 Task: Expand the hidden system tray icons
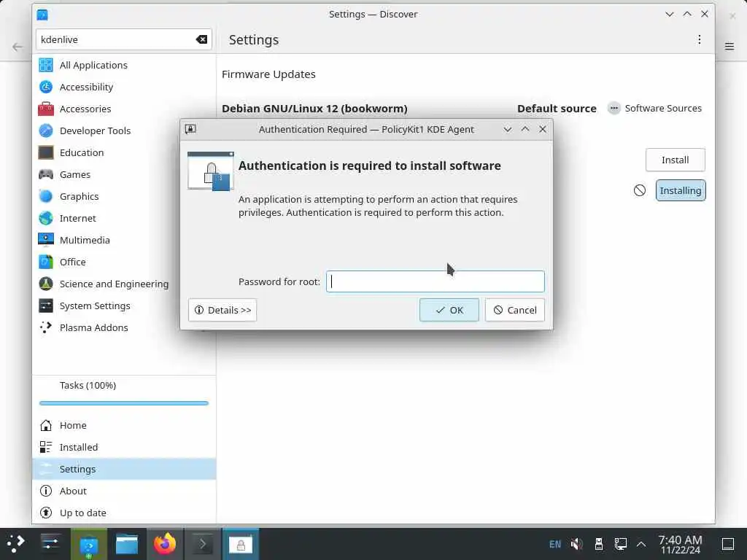641,544
